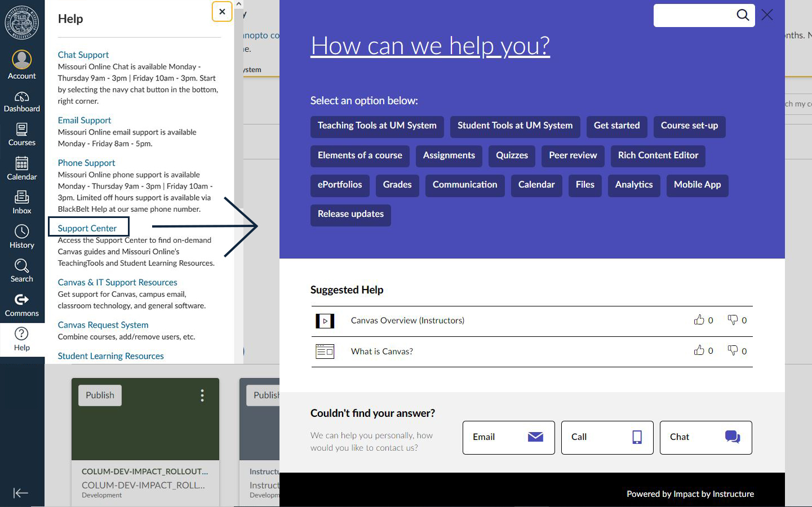
Task: Select Elements of a course
Action: (x=360, y=156)
